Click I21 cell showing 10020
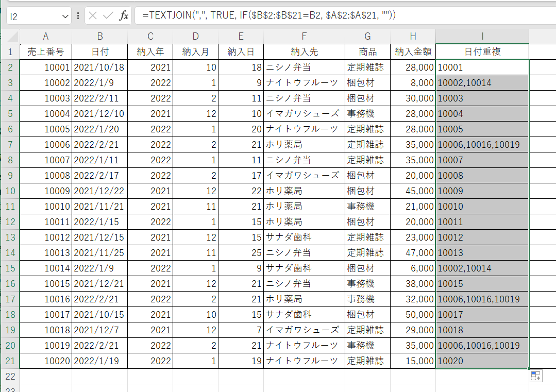This screenshot has height=392, width=556. [x=482, y=361]
